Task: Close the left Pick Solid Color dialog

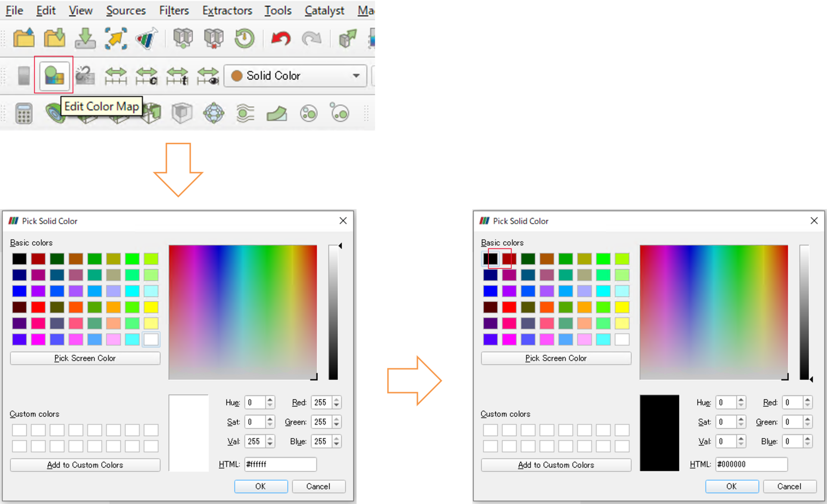Action: click(x=343, y=221)
